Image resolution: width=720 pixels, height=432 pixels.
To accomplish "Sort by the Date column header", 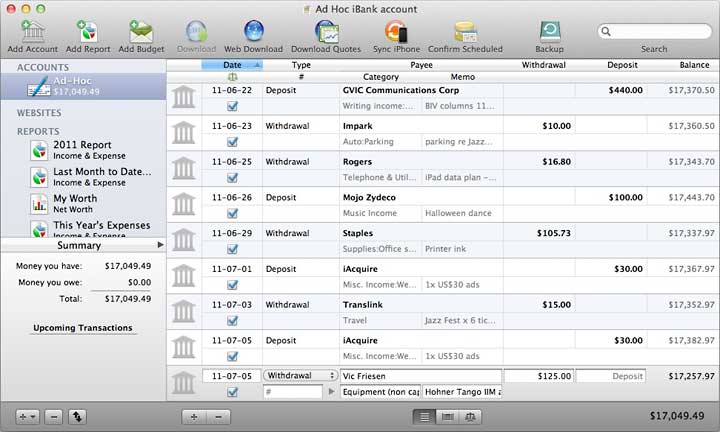I will [232, 65].
